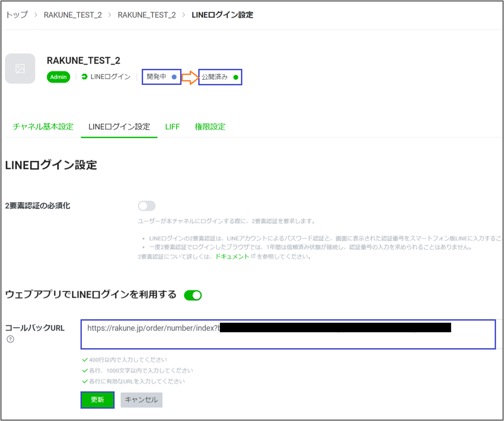Open the ドキュメント link

coord(232,257)
